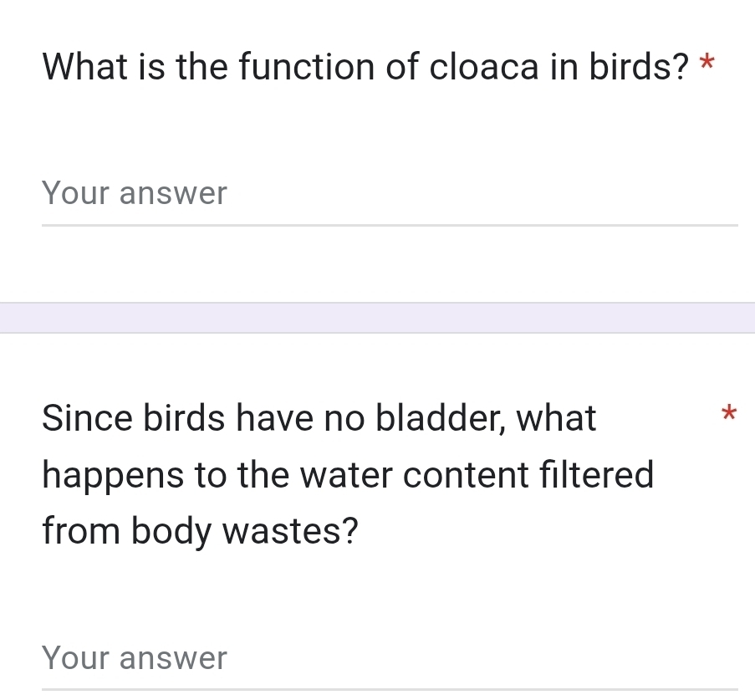Click the underline of the second answer field
The width and height of the screenshot is (755, 700).
coord(390,689)
